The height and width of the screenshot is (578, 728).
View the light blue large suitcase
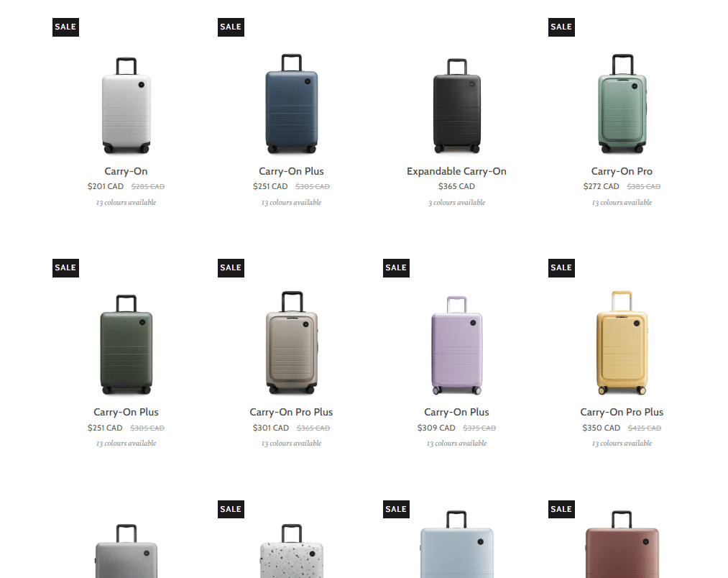click(457, 544)
